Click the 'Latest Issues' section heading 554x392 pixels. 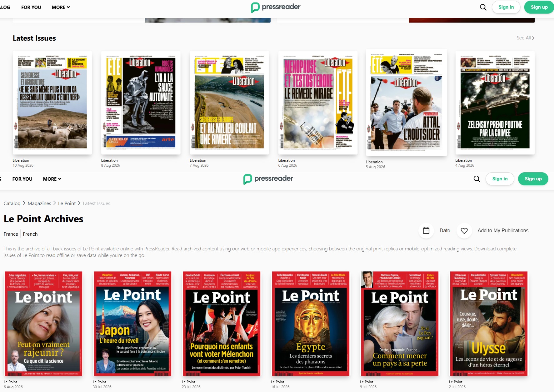click(x=34, y=38)
